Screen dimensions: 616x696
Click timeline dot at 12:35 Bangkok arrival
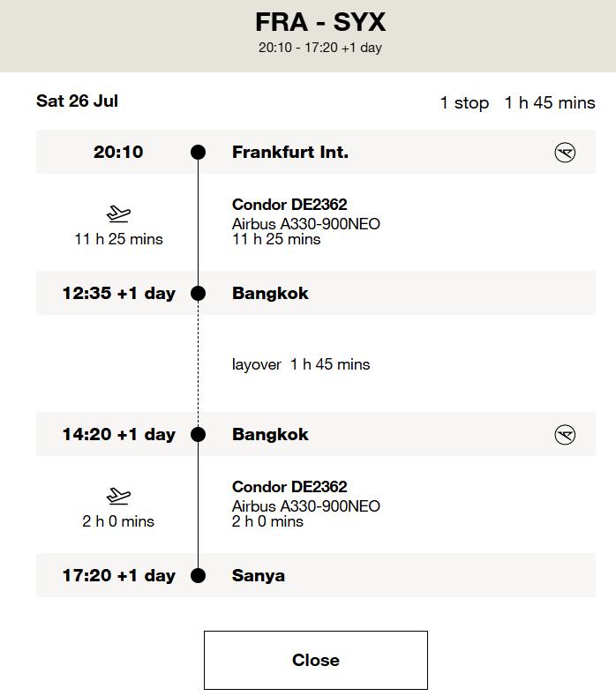(x=199, y=294)
